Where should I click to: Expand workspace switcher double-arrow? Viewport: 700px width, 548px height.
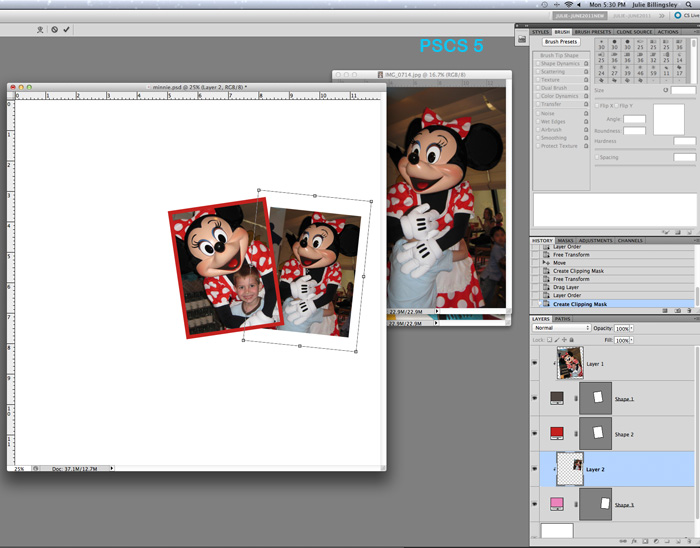662,16
